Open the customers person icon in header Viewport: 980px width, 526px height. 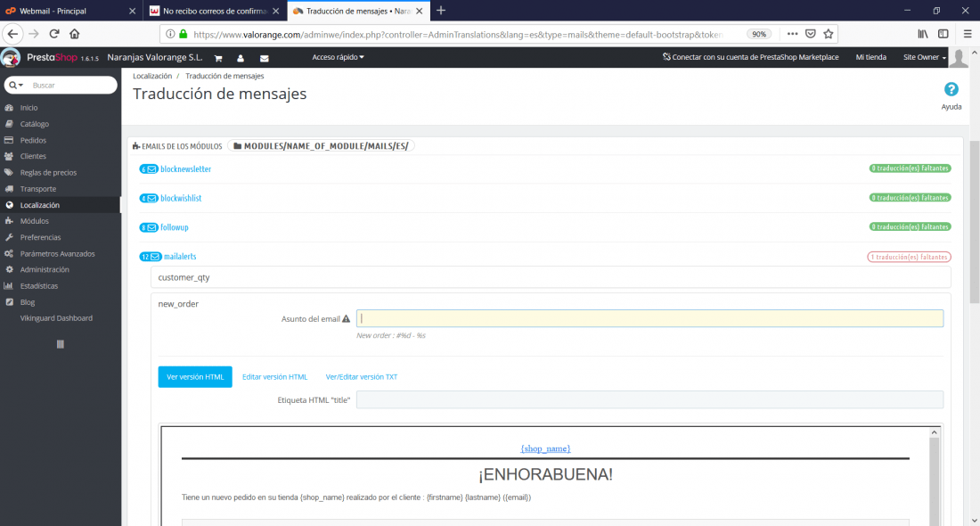pyautogui.click(x=241, y=58)
